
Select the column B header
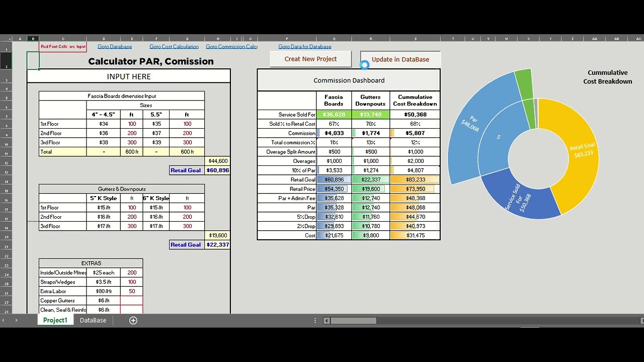coord(33,39)
